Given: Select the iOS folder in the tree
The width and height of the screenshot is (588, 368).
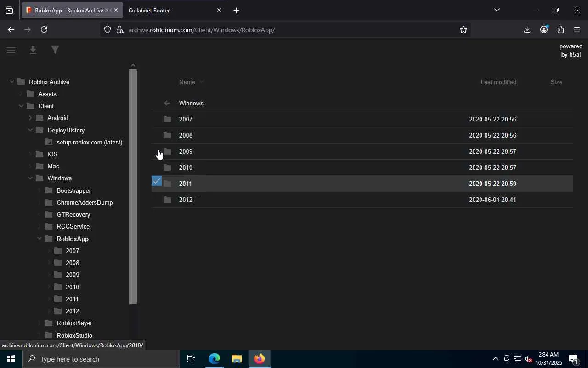Looking at the screenshot, I should coord(52,154).
